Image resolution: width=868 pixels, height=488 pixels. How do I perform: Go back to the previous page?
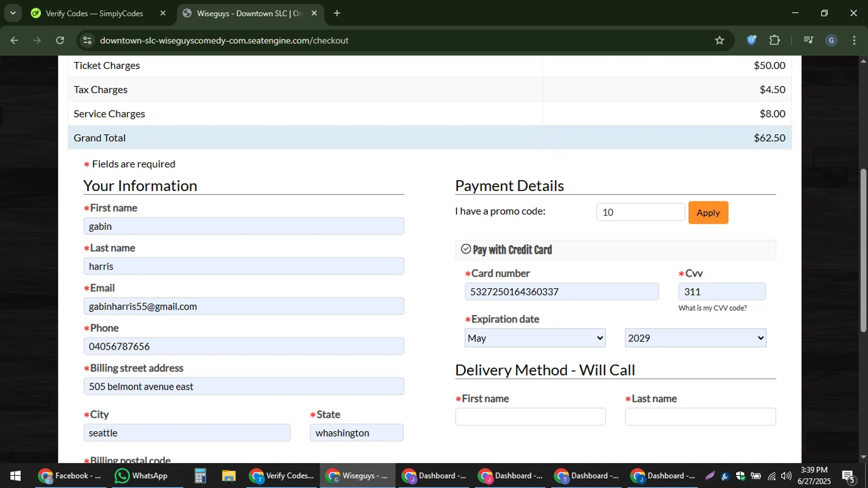tap(14, 41)
